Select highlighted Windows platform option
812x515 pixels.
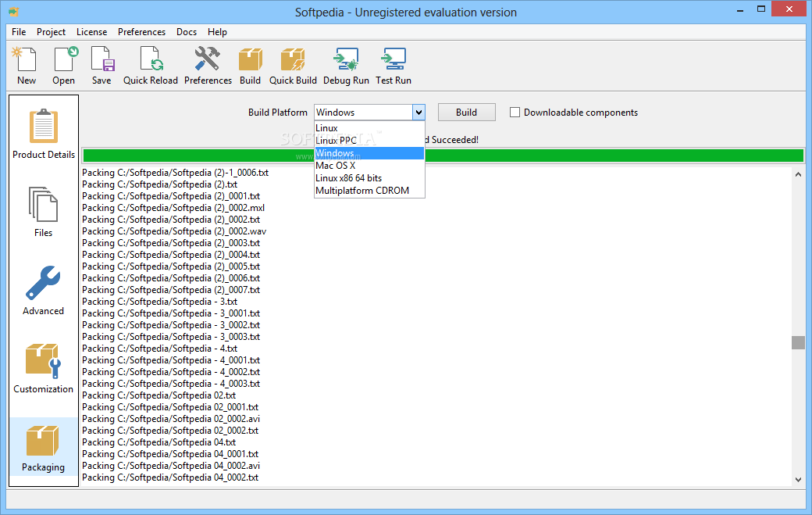[x=369, y=153]
